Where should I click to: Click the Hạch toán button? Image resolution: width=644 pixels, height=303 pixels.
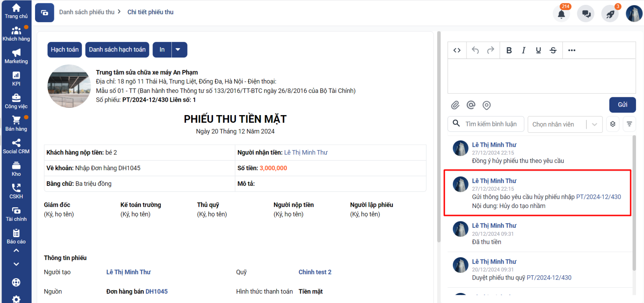click(x=65, y=49)
